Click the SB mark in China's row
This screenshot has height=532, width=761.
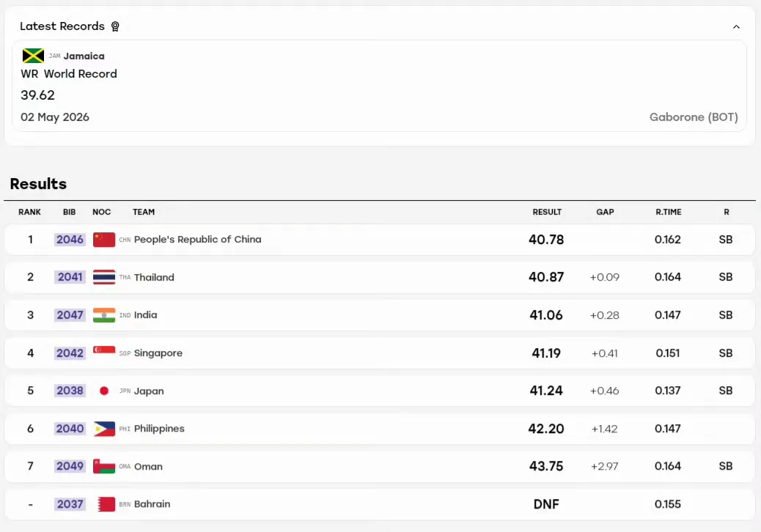click(x=726, y=240)
